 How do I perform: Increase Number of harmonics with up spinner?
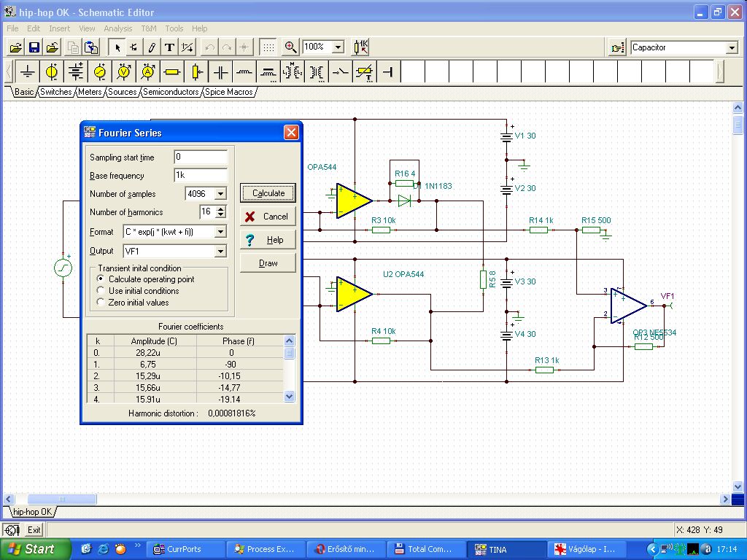click(220, 209)
